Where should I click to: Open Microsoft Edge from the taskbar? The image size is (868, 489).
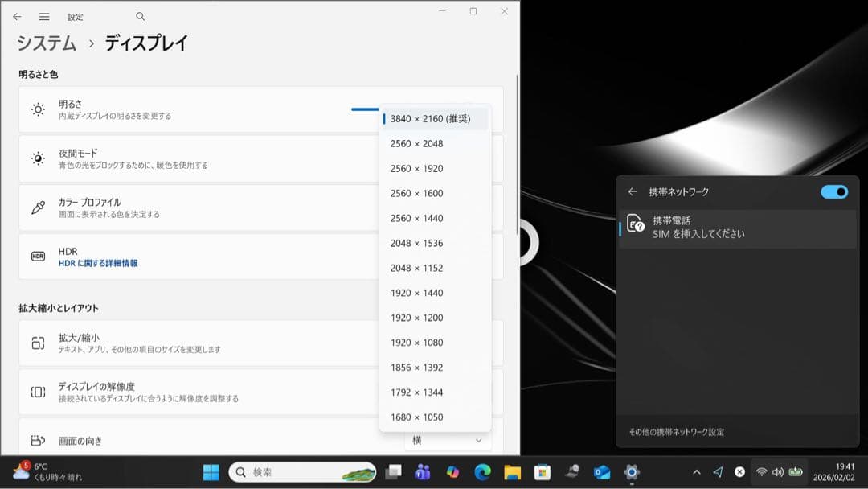485,473
